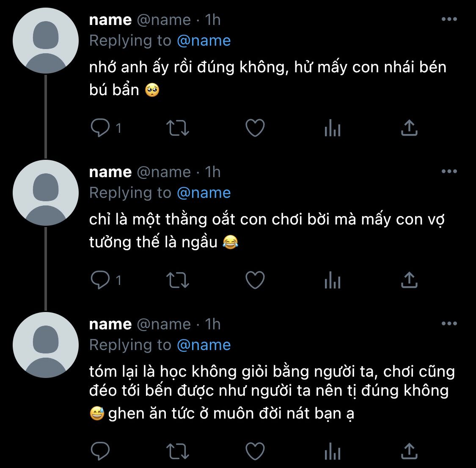The image size is (476, 468).
Task: Retweet the first tweet in the thread
Action: click(178, 128)
